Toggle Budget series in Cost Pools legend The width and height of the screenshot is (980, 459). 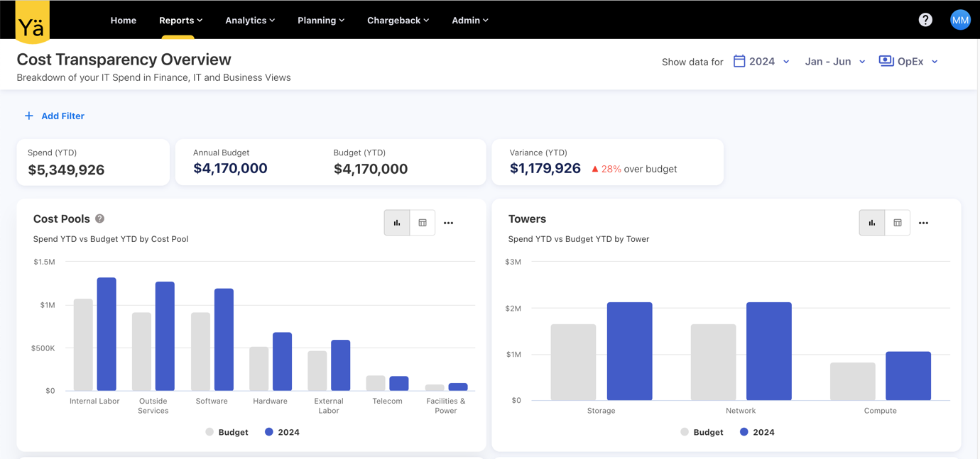227,432
